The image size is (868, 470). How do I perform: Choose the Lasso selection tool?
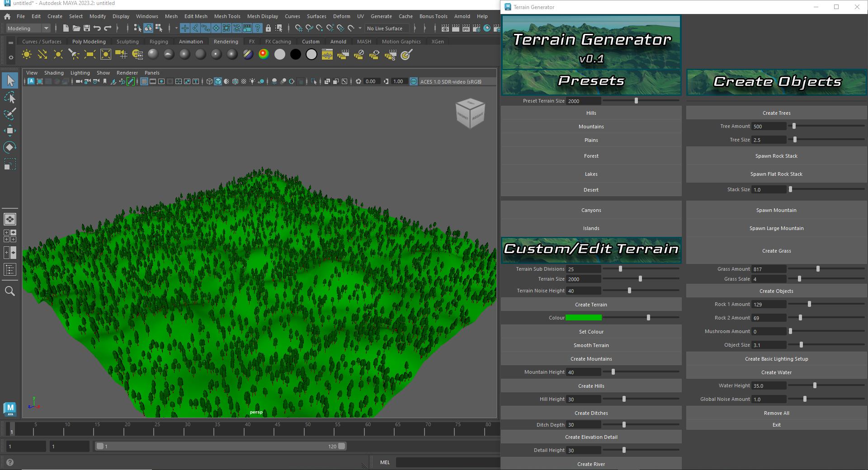[x=10, y=98]
